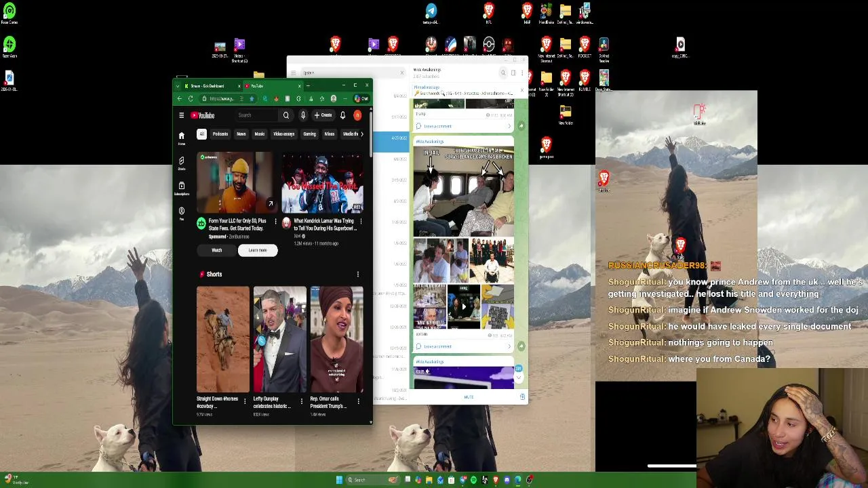Open options menu for the ZenBusiness ad
Screen dimensions: 868x488
click(x=275, y=221)
